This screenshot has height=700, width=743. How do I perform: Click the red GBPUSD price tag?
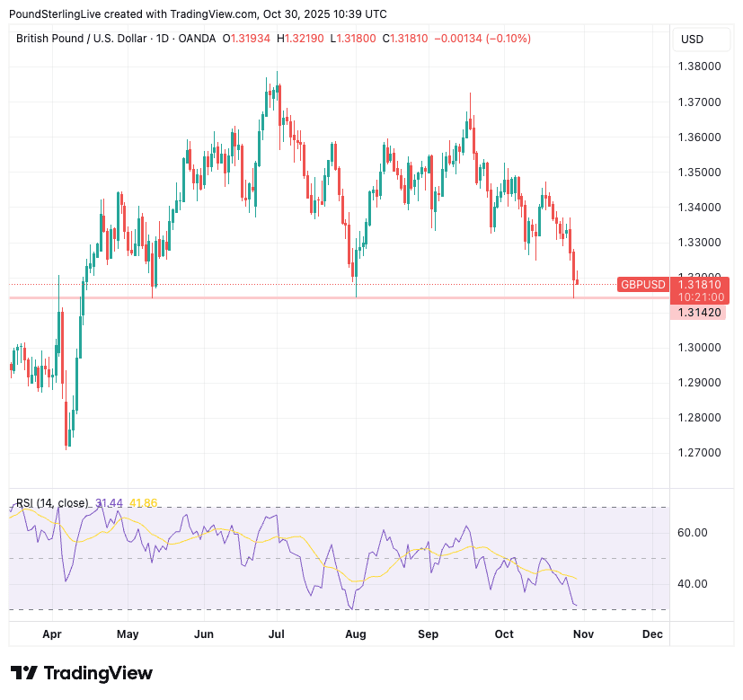point(642,285)
